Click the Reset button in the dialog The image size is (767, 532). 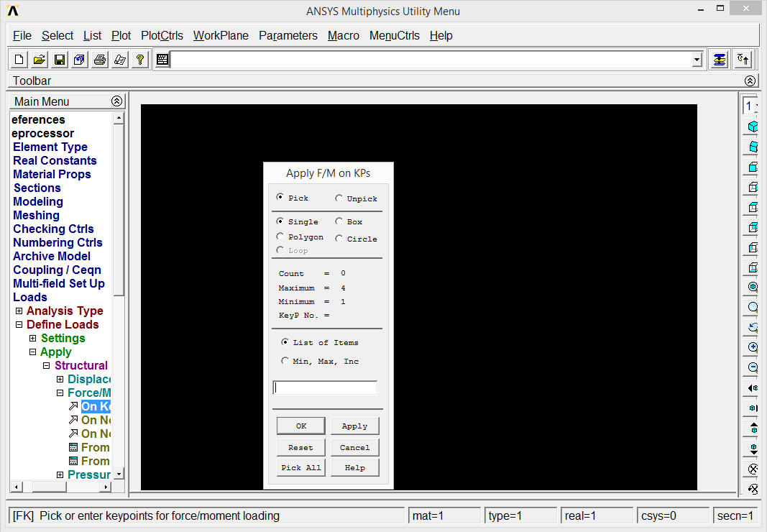click(x=300, y=447)
